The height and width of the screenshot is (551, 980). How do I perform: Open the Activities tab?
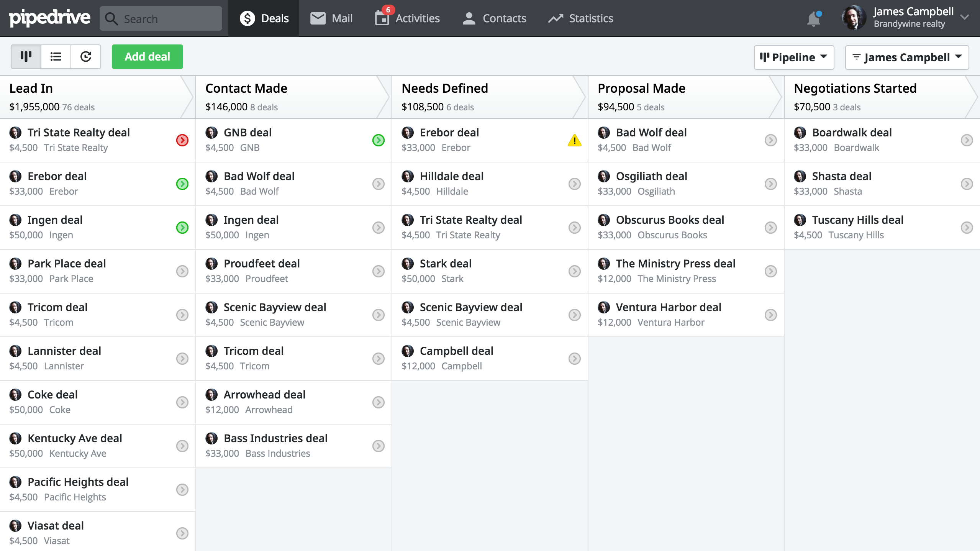point(408,18)
